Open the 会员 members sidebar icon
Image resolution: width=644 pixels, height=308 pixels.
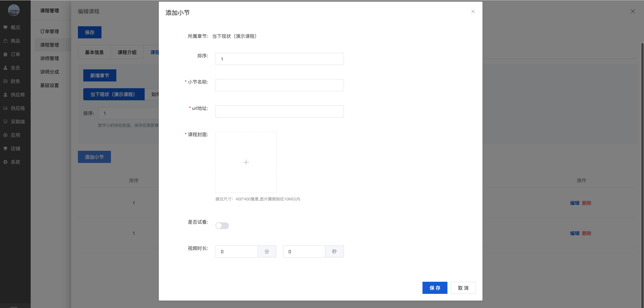(x=5, y=68)
